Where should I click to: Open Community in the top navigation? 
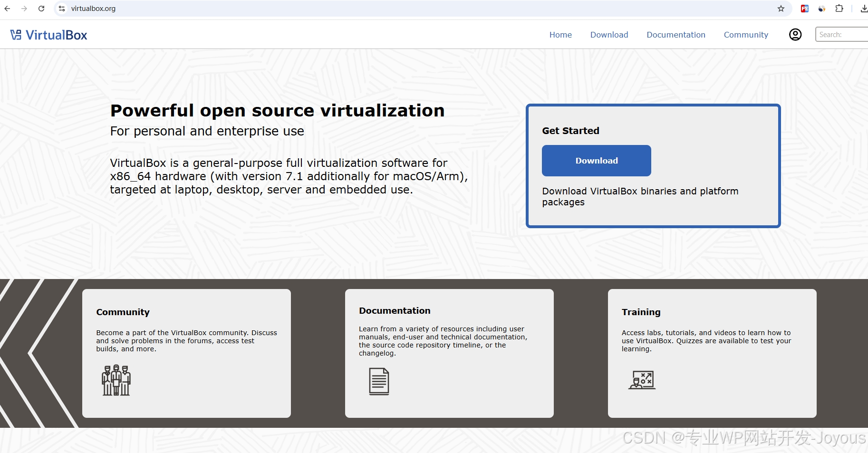[746, 35]
